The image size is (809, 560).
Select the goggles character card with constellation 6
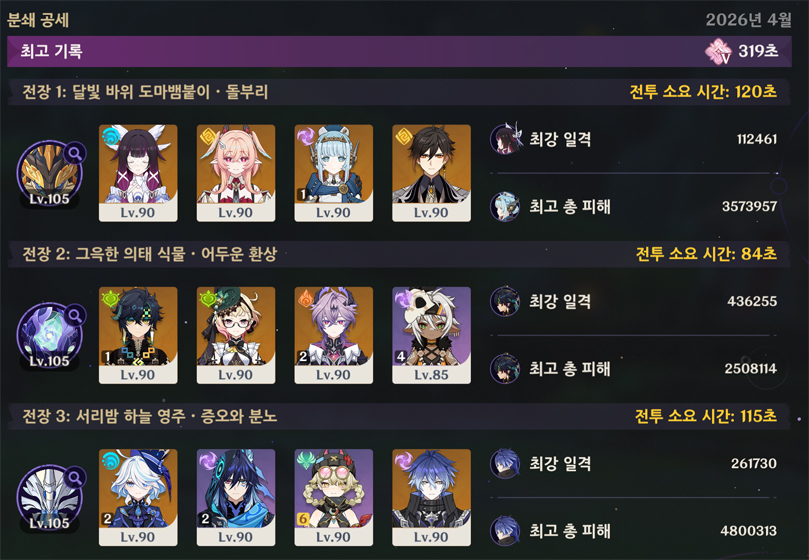[x=334, y=498]
